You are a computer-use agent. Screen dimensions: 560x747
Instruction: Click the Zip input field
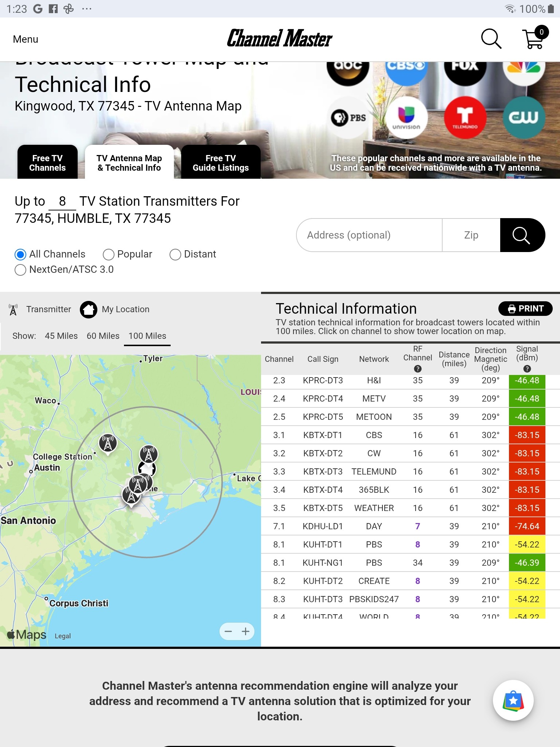pyautogui.click(x=471, y=235)
